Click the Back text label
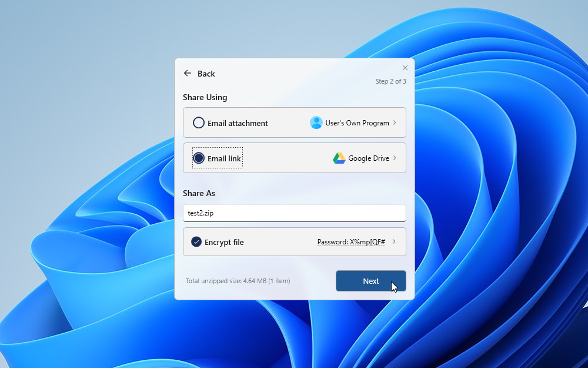 pyautogui.click(x=206, y=74)
